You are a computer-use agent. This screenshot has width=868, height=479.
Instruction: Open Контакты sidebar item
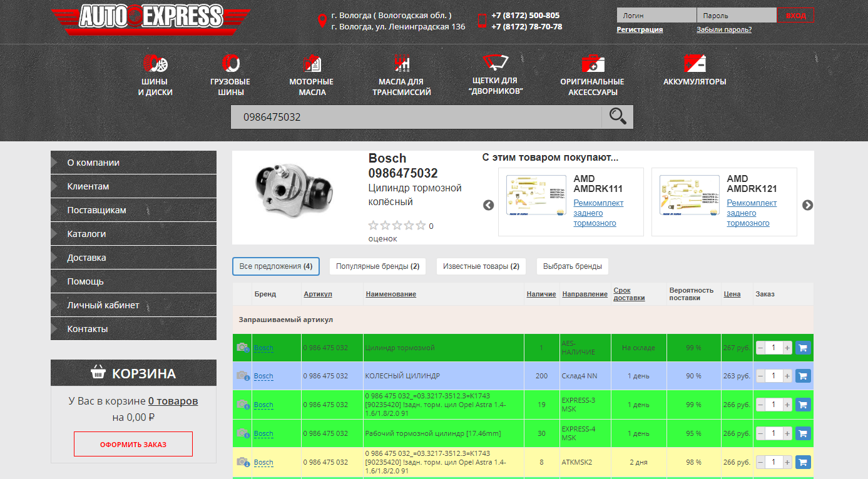pyautogui.click(x=133, y=329)
